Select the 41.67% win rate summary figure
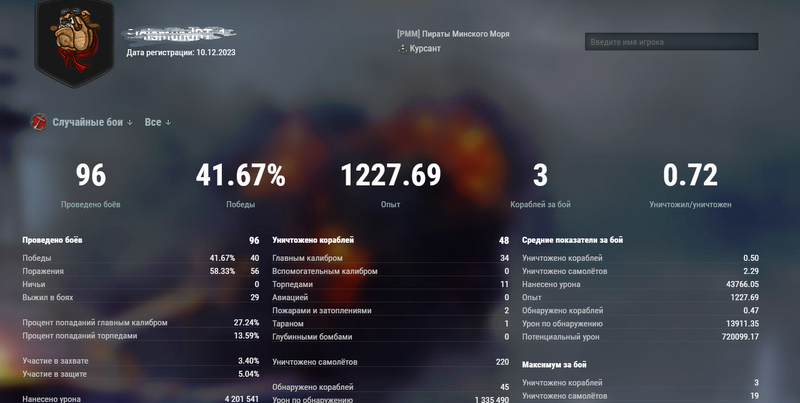The image size is (800, 403). [x=240, y=176]
